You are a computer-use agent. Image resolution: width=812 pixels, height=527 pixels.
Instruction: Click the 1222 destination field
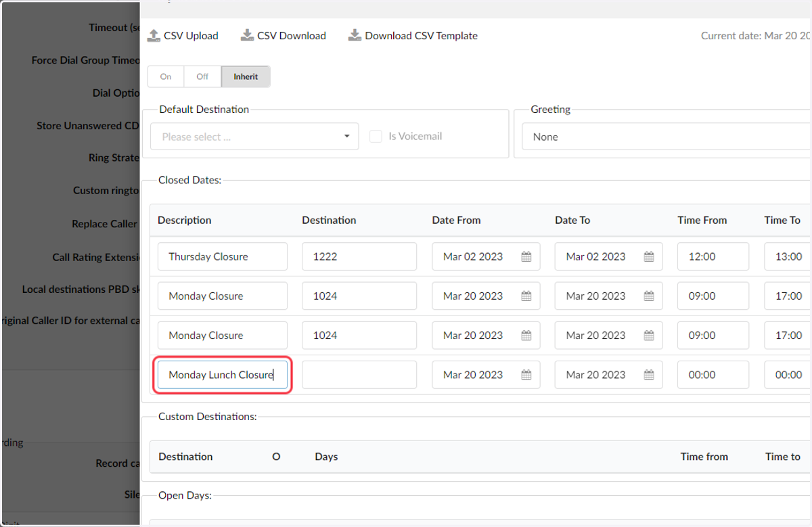[x=359, y=257]
